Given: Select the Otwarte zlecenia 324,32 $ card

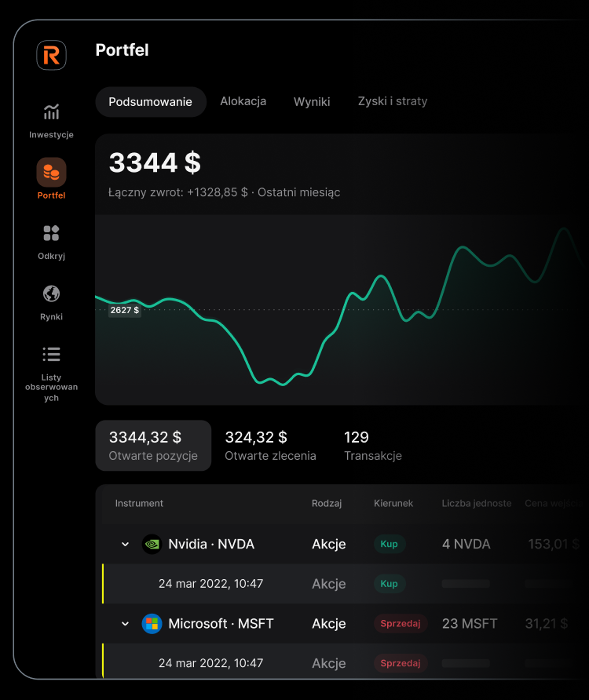Looking at the screenshot, I should click(x=270, y=446).
